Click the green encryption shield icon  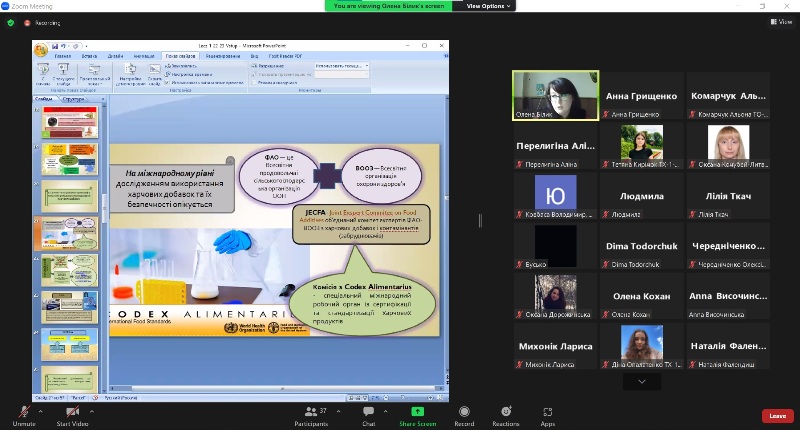[11, 21]
